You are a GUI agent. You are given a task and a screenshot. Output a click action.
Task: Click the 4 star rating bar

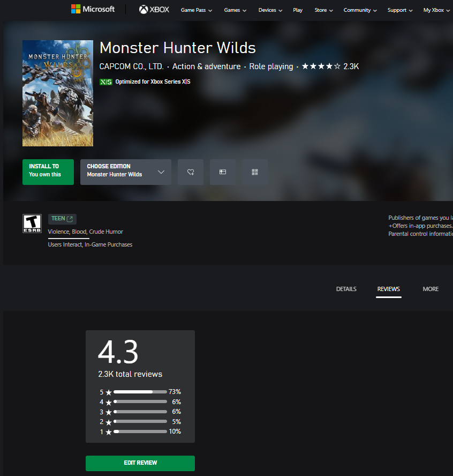point(140,401)
